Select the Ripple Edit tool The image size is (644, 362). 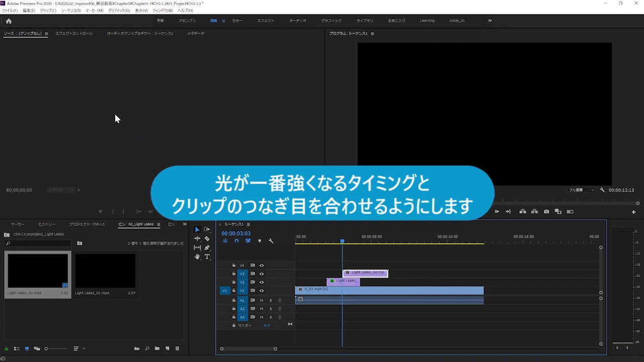(x=197, y=238)
